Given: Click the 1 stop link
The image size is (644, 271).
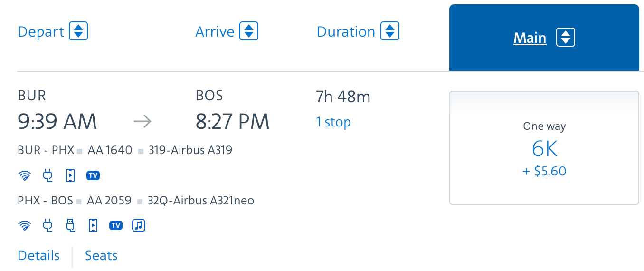Looking at the screenshot, I should click(333, 122).
